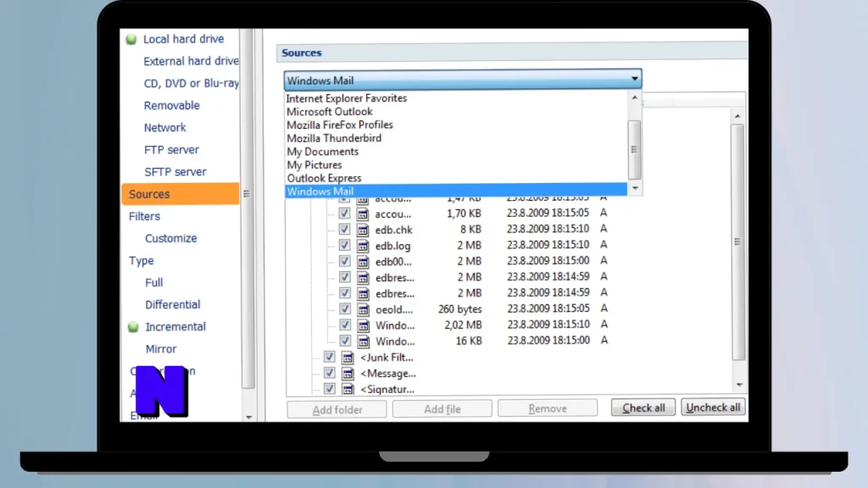This screenshot has height=488, width=868.
Task: Click the icon beside <Junk Filt...
Action: click(348, 358)
